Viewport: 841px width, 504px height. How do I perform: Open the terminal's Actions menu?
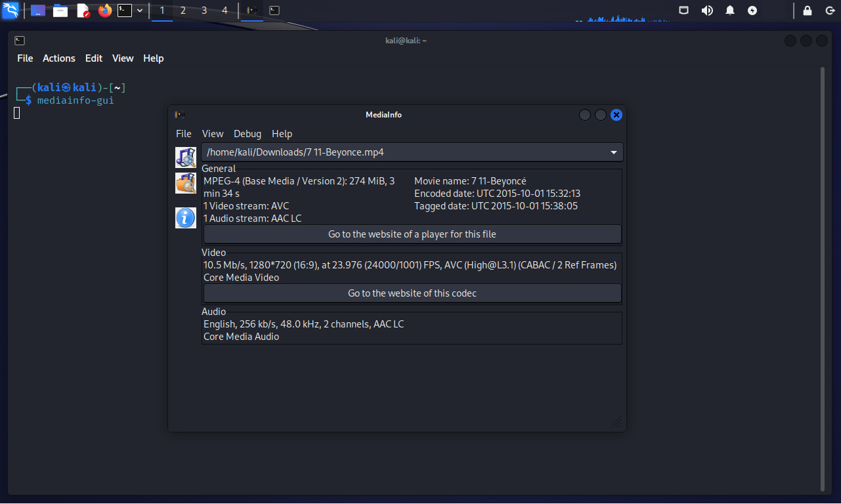point(59,58)
